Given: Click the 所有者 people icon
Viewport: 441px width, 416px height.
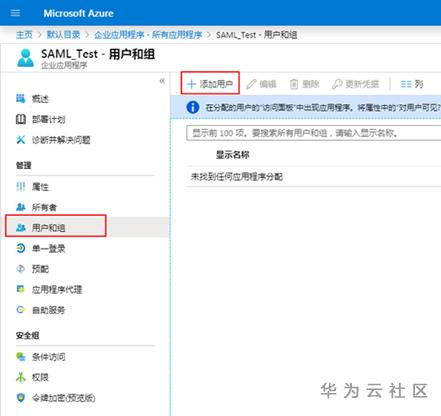Looking at the screenshot, I should [x=21, y=207].
